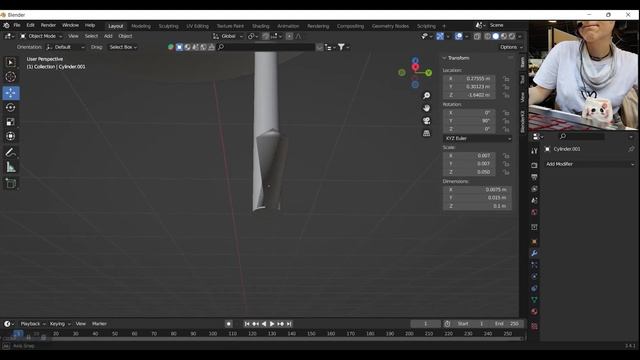This screenshot has width=640, height=360.
Task: Open Modifiers wrench properties tab
Action: pyautogui.click(x=534, y=253)
